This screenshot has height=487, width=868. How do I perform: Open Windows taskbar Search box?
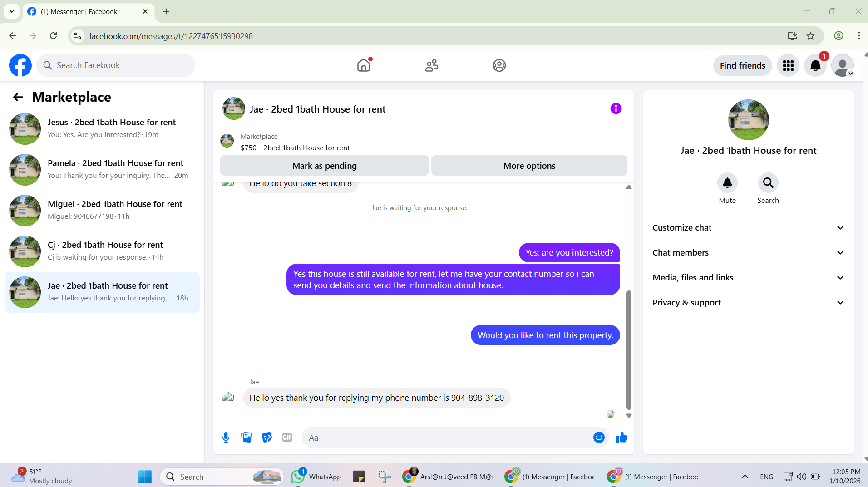(222, 477)
